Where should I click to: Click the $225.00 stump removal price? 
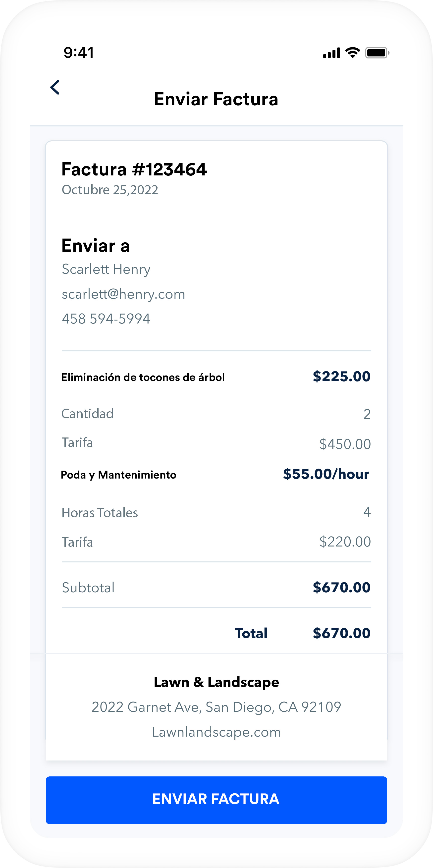coord(341,376)
